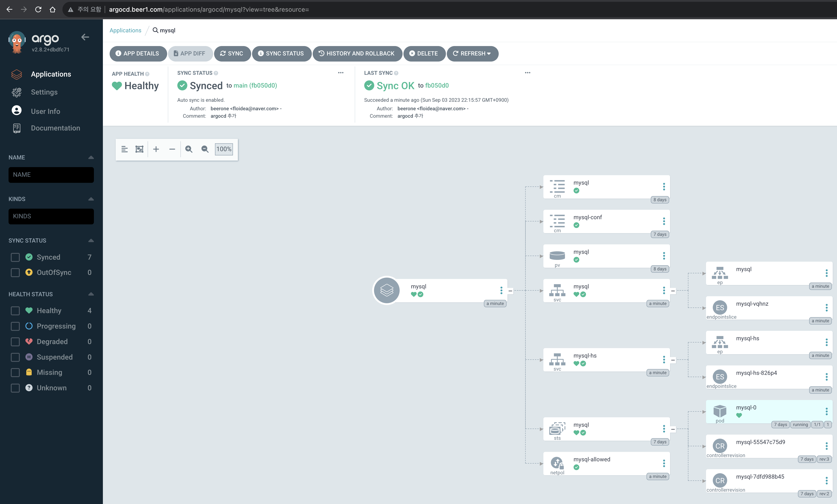This screenshot has width=837, height=504.
Task: Click the HISTORY AND ROLLBACK button
Action: [357, 54]
